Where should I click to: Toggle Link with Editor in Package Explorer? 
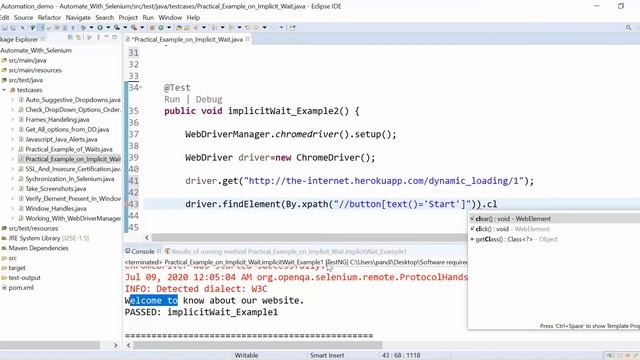pos(78,38)
